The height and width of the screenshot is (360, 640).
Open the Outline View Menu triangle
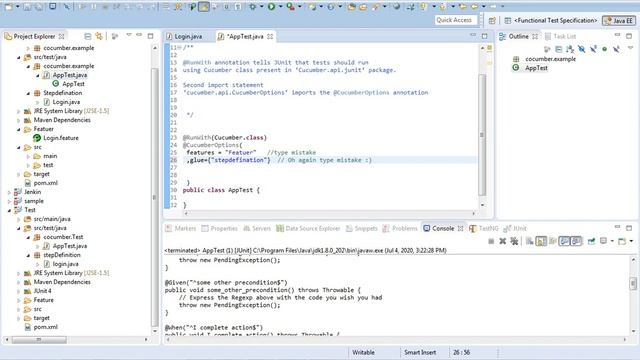pos(630,49)
